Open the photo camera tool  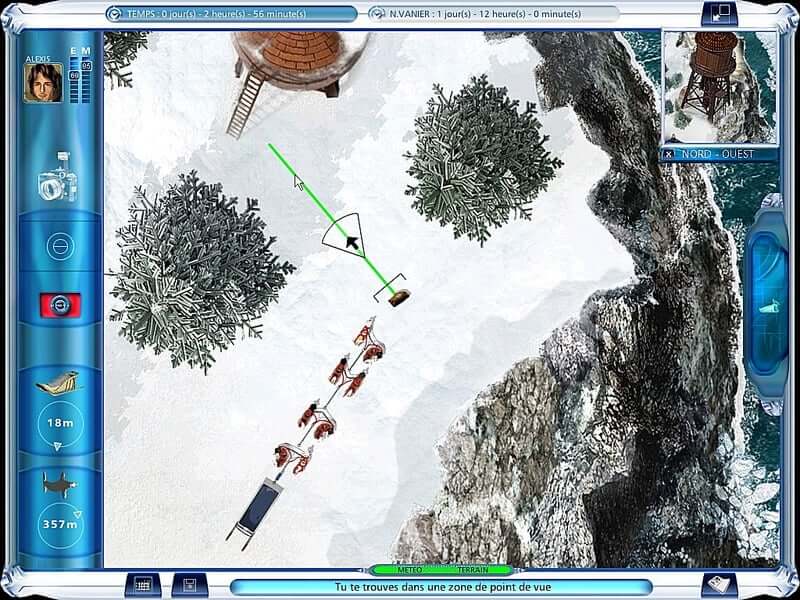[x=58, y=177]
